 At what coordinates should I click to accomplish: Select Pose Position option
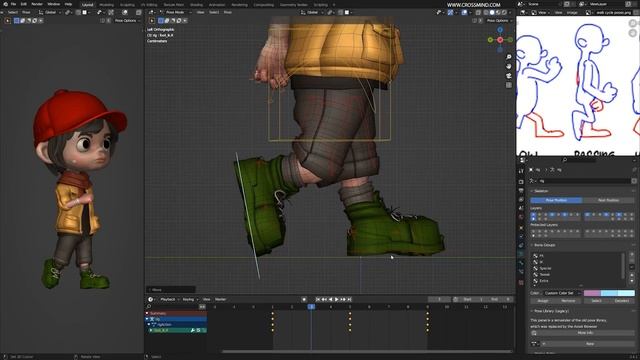point(556,200)
